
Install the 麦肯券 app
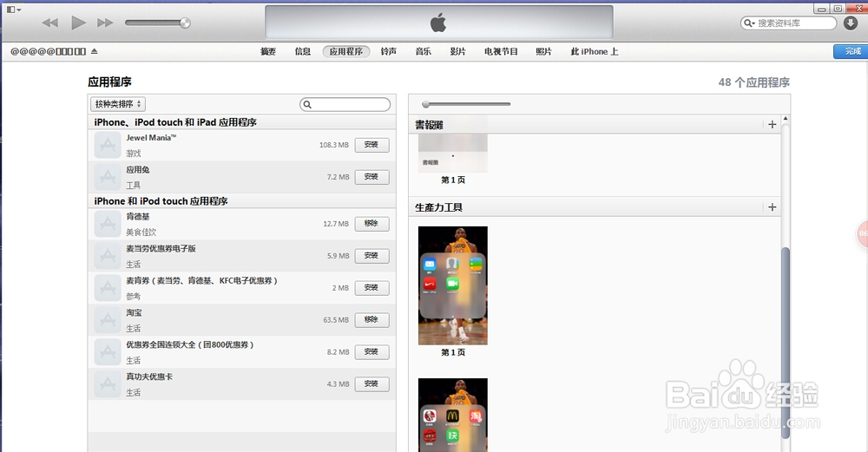click(372, 288)
